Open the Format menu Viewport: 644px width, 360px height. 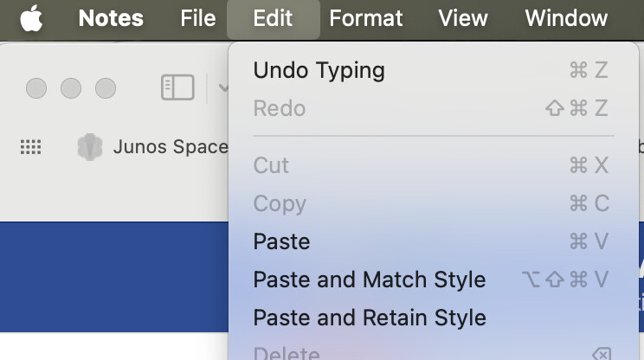coord(366,18)
